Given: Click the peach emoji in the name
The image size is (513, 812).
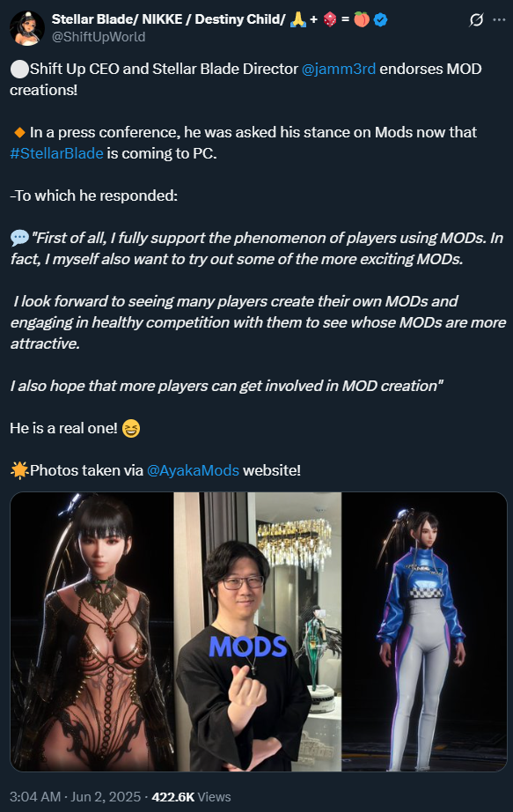Looking at the screenshot, I should coord(362,19).
